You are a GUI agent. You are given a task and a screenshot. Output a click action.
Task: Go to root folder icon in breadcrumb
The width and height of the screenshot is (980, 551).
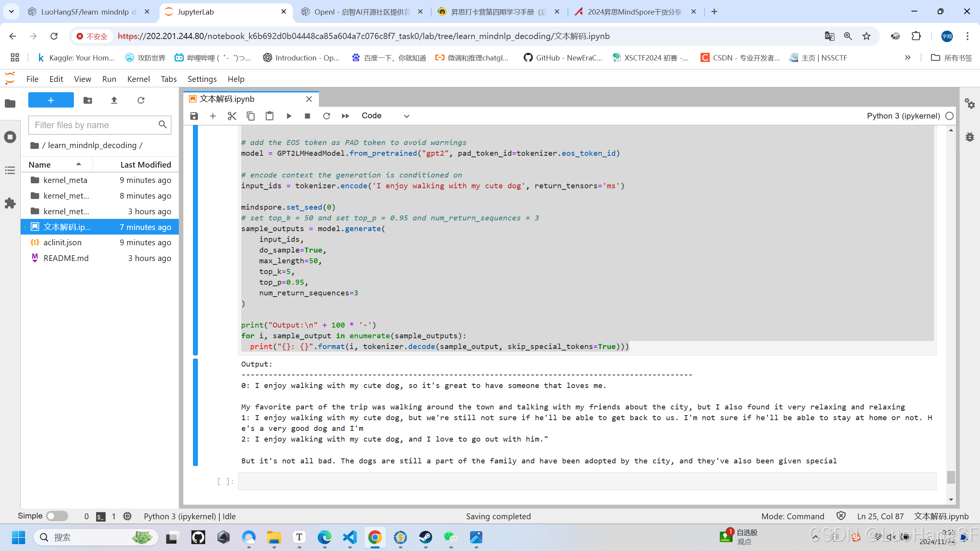(35, 145)
